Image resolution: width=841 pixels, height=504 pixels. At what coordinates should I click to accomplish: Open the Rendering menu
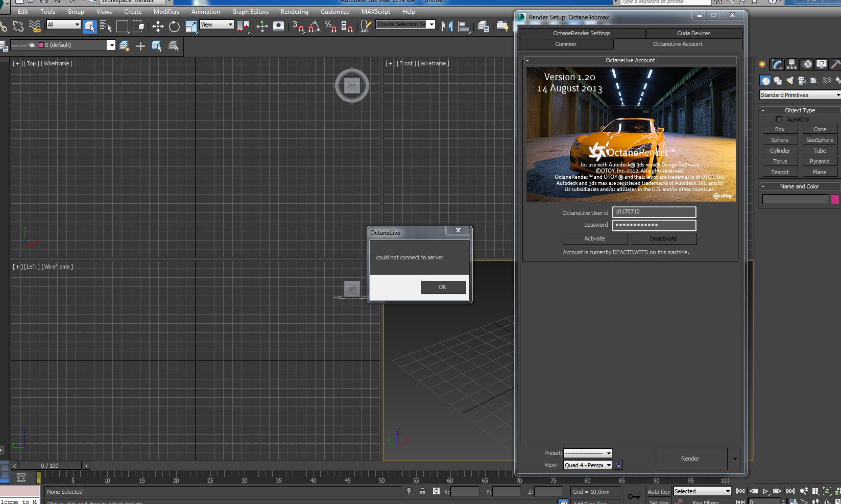click(x=294, y=11)
